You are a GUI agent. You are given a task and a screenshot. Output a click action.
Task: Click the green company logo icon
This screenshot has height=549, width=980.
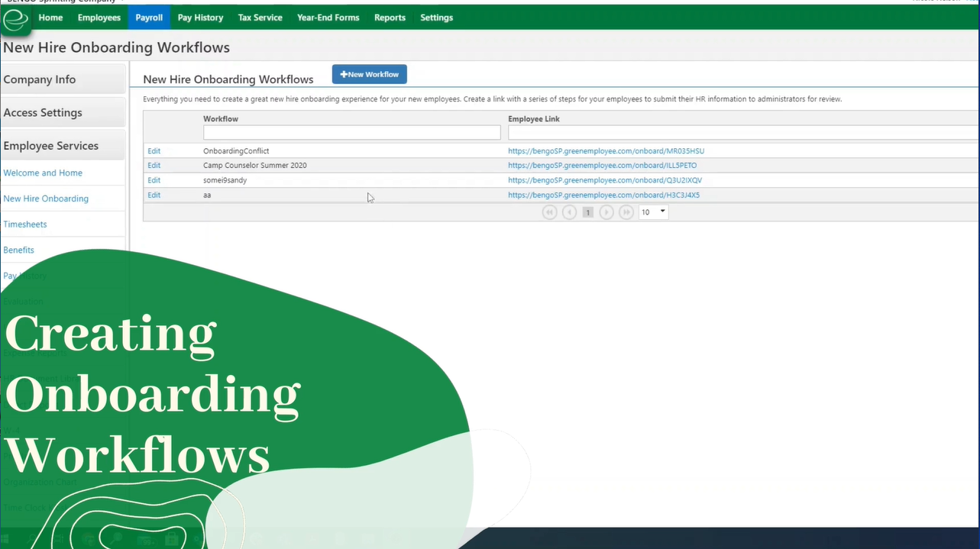tap(15, 21)
